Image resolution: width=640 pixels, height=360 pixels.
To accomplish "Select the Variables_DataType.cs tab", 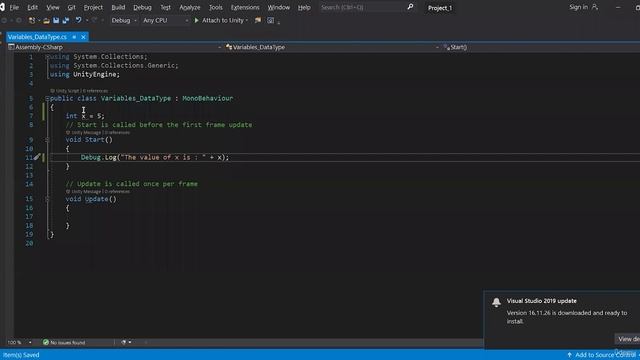I will click(37, 37).
